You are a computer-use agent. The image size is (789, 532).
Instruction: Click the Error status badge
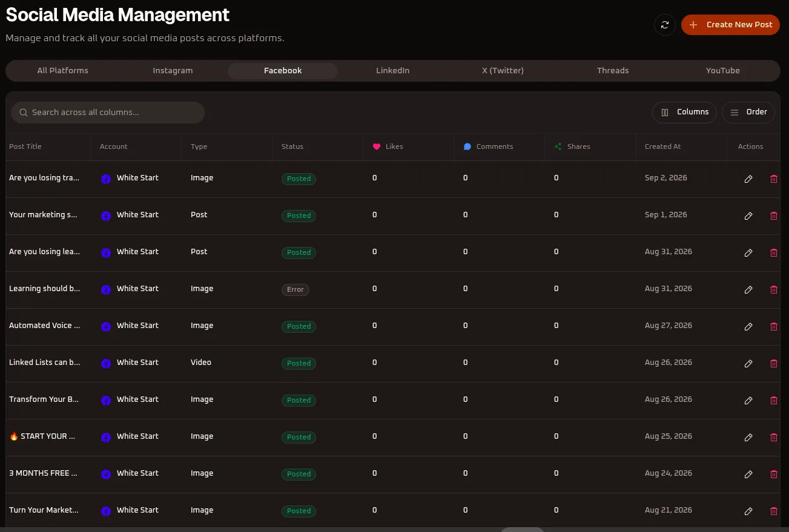295,290
